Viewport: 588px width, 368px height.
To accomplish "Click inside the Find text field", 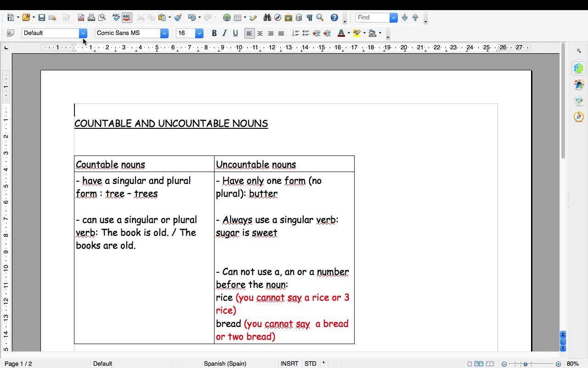I will [x=373, y=17].
